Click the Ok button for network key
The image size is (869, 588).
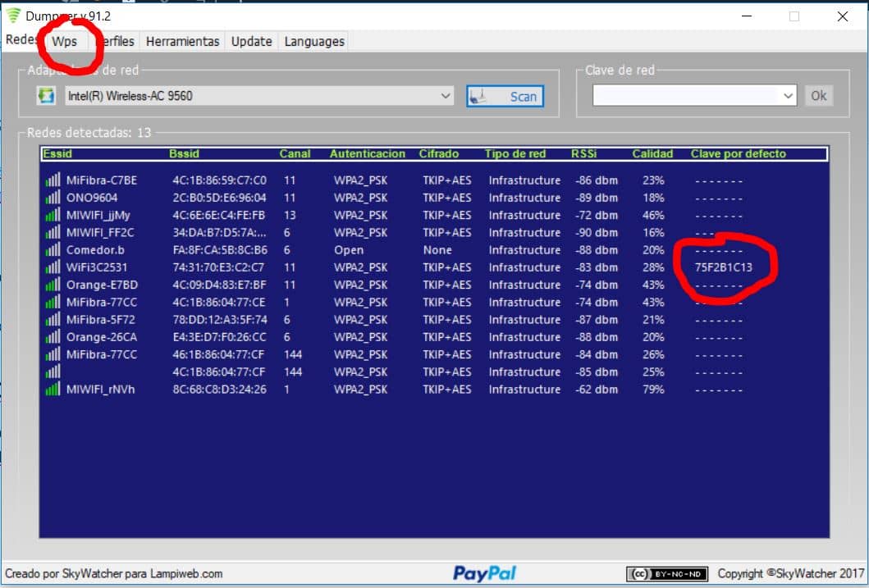(819, 96)
